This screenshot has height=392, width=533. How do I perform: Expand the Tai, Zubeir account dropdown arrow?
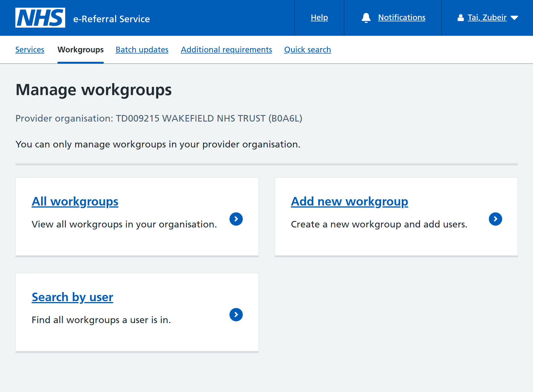pyautogui.click(x=514, y=18)
